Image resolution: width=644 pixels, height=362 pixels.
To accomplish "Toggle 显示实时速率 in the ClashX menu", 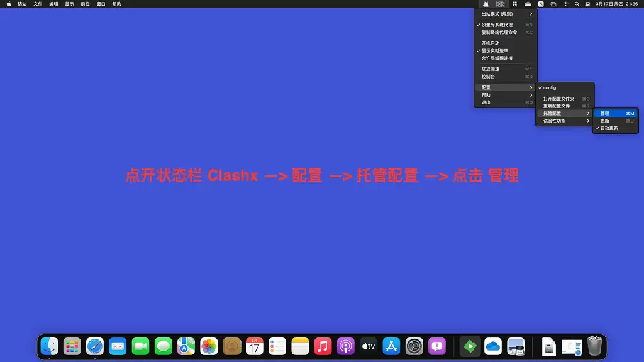I will click(x=496, y=50).
